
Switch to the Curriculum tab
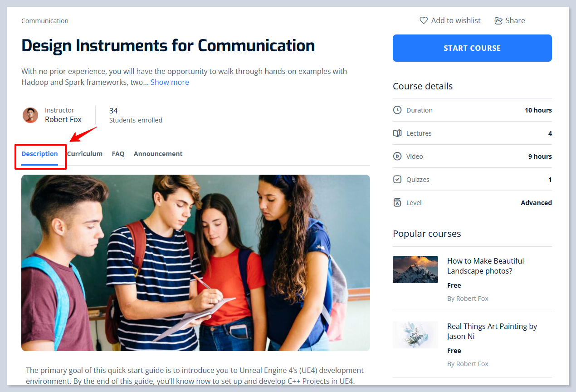pos(85,154)
